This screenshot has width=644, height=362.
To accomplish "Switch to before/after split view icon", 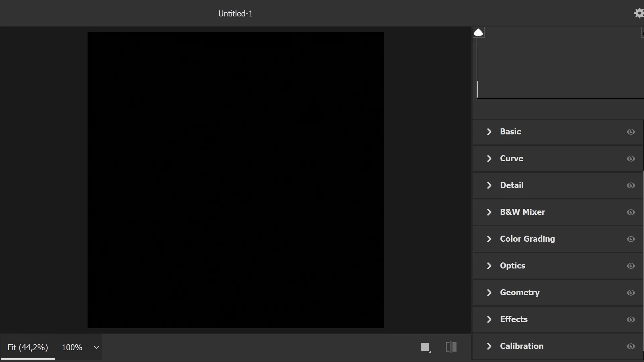I will [451, 347].
